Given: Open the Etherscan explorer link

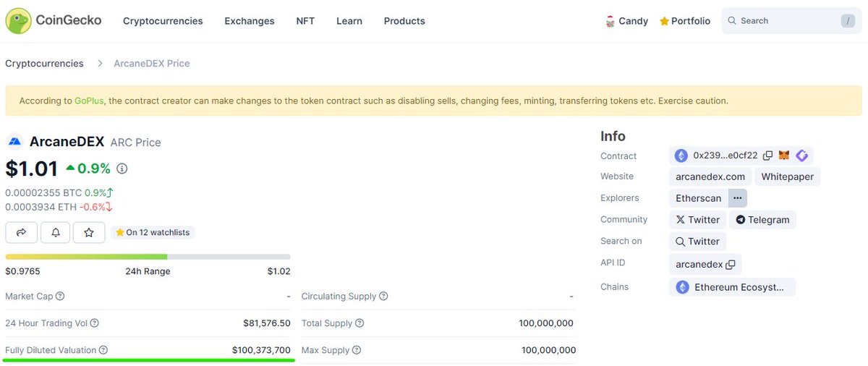Looking at the screenshot, I should (699, 198).
